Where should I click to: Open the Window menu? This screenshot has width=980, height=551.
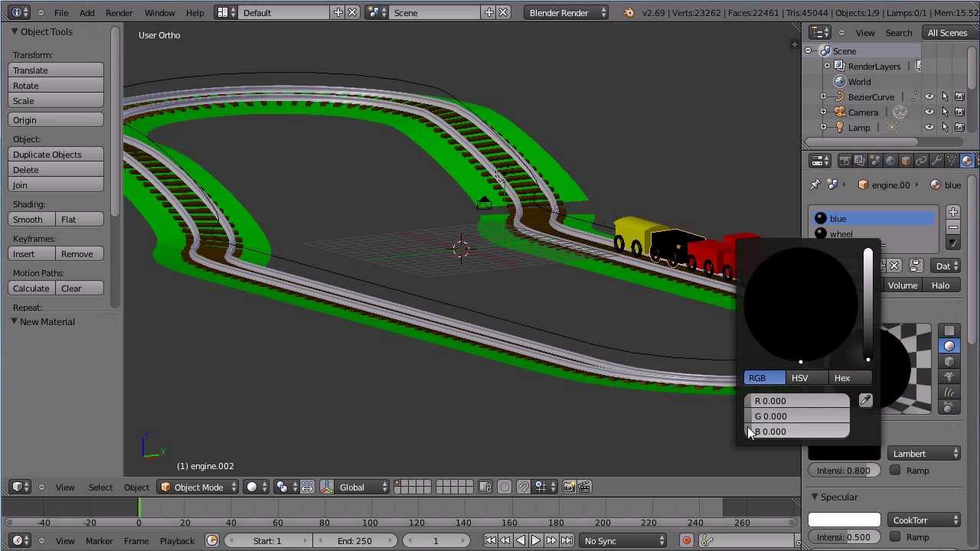pyautogui.click(x=159, y=12)
